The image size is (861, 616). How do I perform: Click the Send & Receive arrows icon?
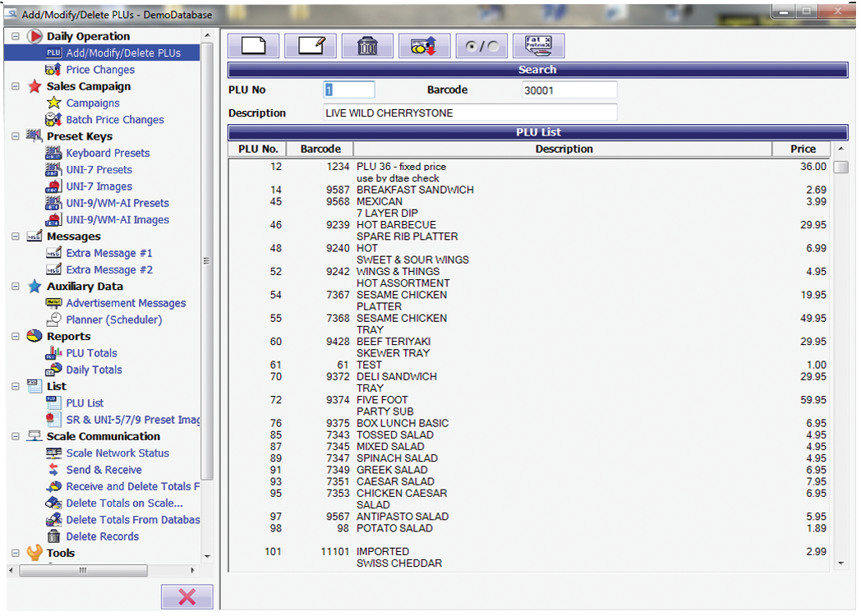tap(53, 470)
